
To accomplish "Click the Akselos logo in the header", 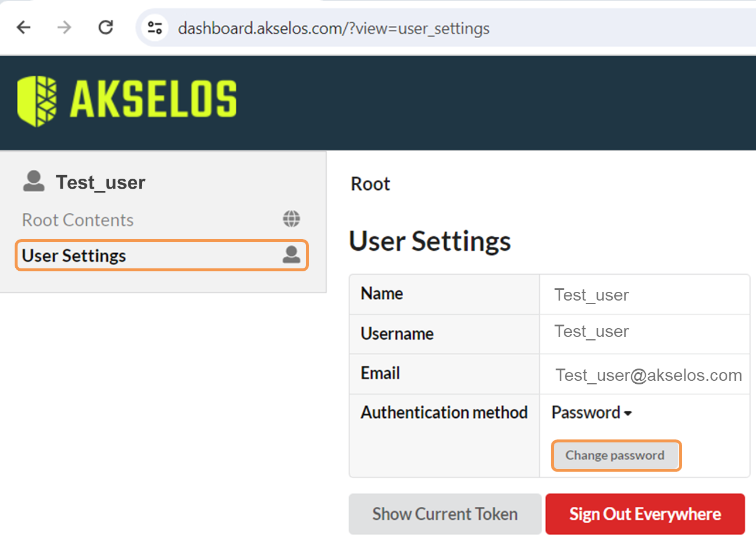I will pos(127,101).
